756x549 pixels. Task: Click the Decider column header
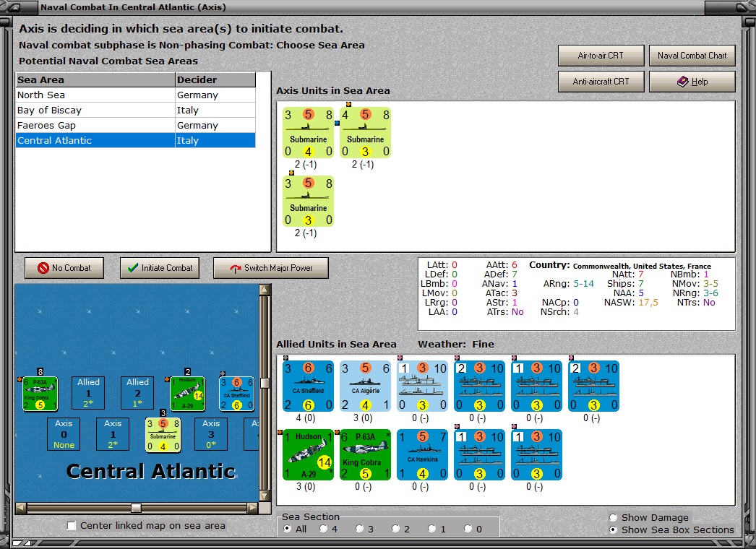[x=215, y=80]
